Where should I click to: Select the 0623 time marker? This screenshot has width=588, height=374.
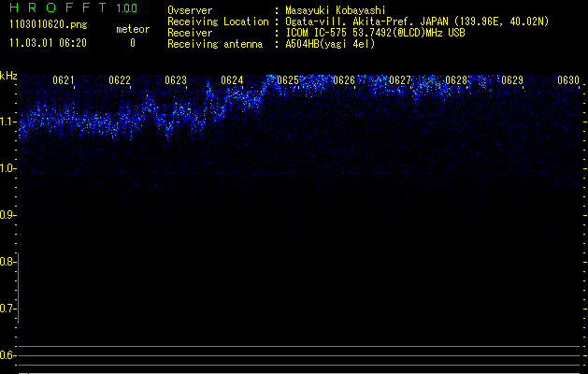pos(176,80)
